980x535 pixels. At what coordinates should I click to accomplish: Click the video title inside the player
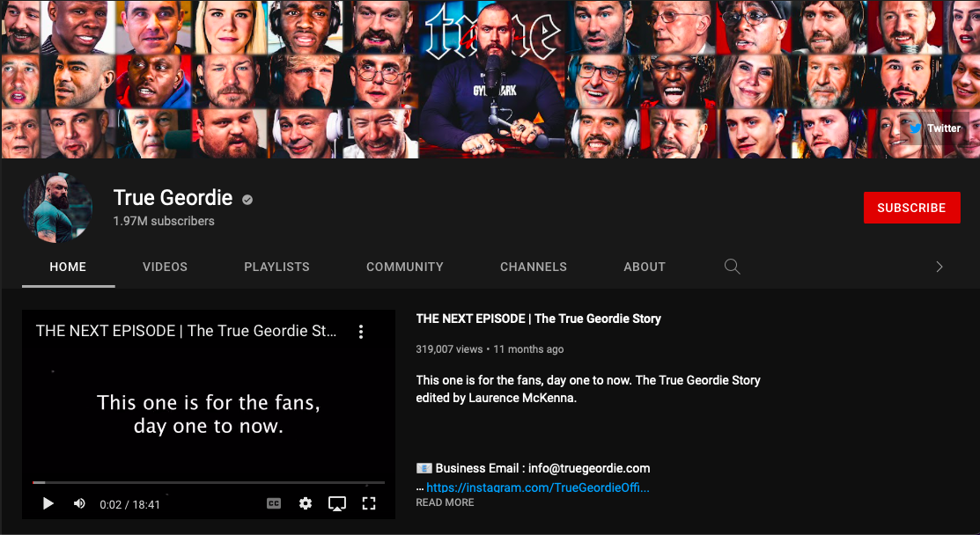point(186,331)
